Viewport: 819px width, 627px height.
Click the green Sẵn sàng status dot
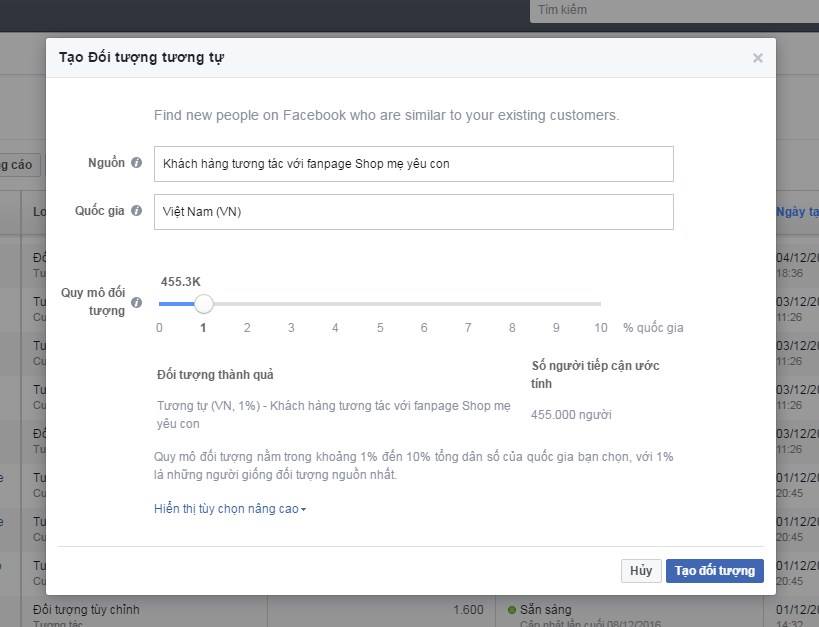point(510,608)
